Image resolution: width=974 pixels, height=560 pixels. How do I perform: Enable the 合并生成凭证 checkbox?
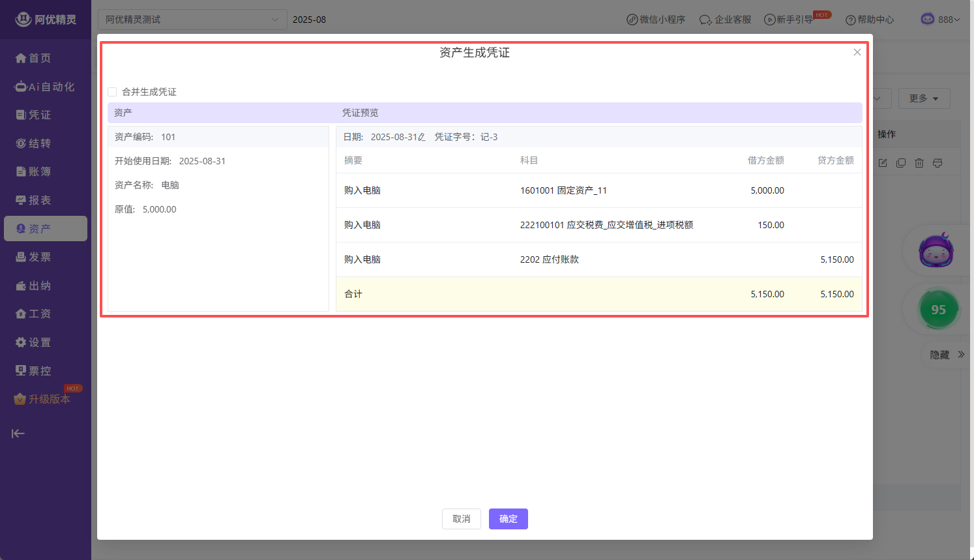coord(112,92)
